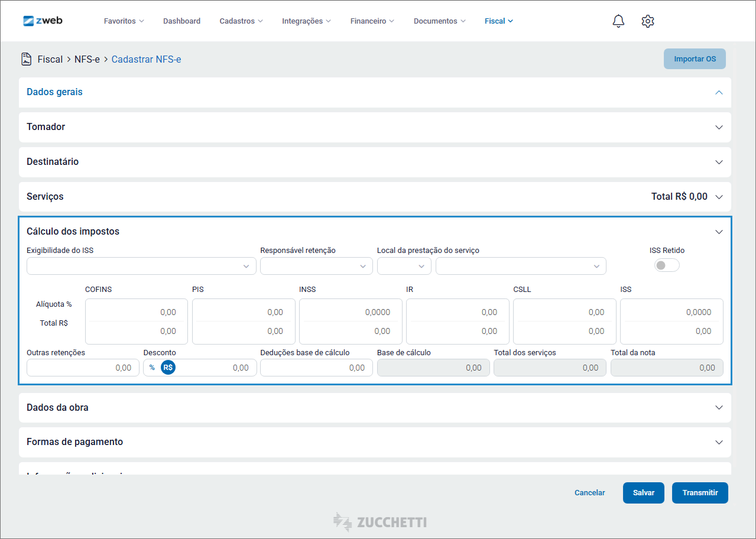The width and height of the screenshot is (756, 539).
Task: Open the Financeiro menu
Action: click(x=372, y=21)
